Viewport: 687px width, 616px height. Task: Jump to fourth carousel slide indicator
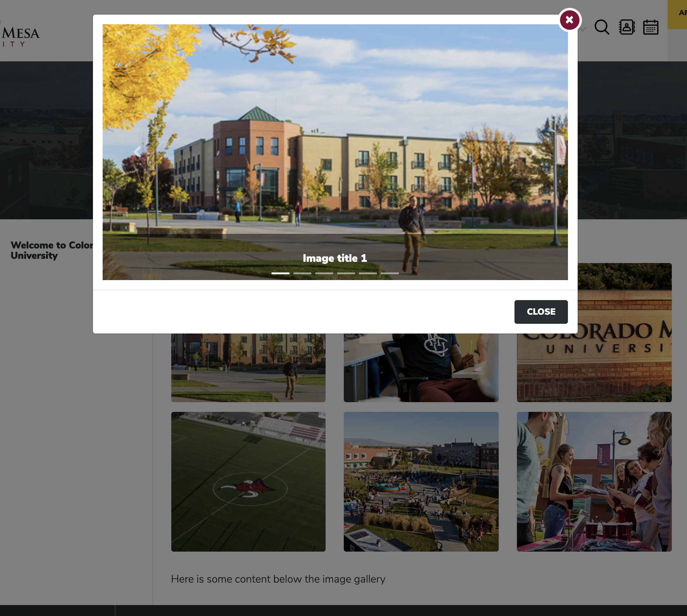coord(346,273)
